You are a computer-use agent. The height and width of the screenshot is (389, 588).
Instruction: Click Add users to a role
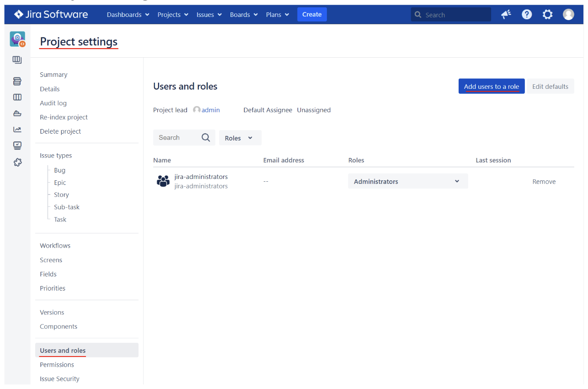click(492, 86)
